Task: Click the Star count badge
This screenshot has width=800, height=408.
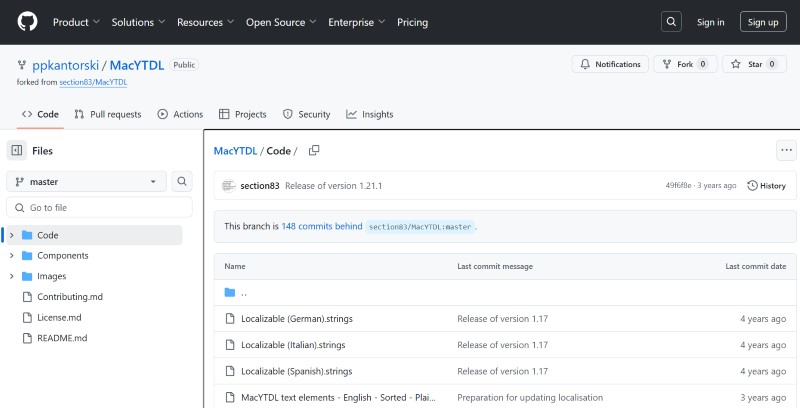Action: [x=772, y=64]
